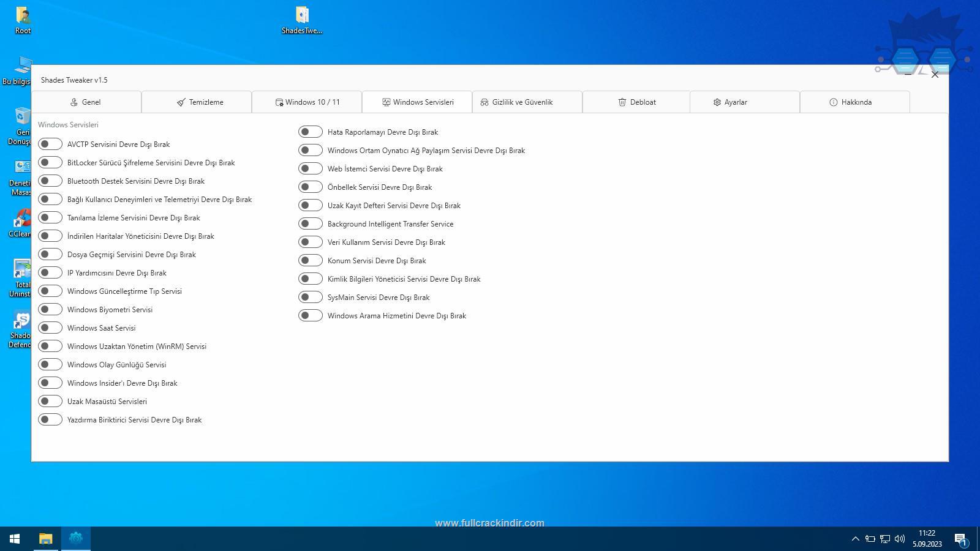Open the notification center icon

(961, 539)
